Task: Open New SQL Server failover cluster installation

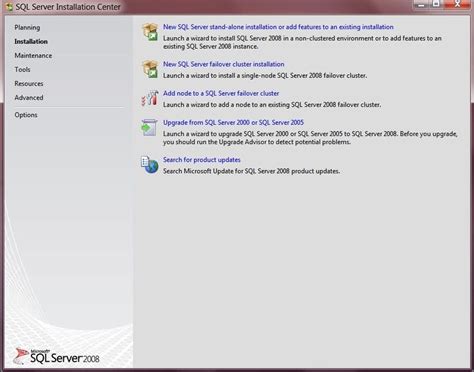Action: click(224, 64)
